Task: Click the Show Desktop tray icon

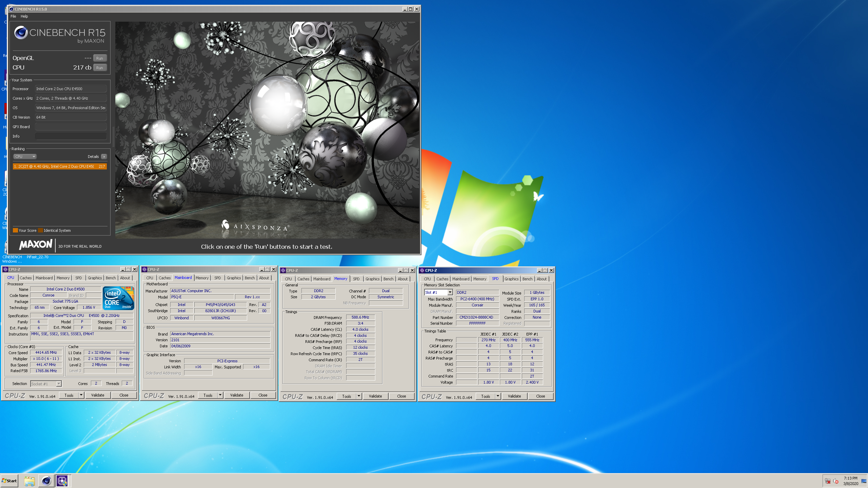Action: click(864, 481)
